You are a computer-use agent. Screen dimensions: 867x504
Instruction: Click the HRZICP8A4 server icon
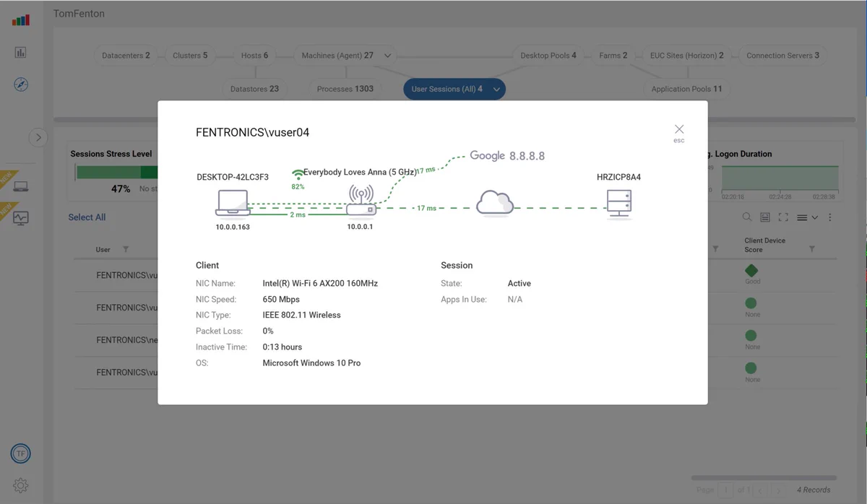click(x=619, y=204)
